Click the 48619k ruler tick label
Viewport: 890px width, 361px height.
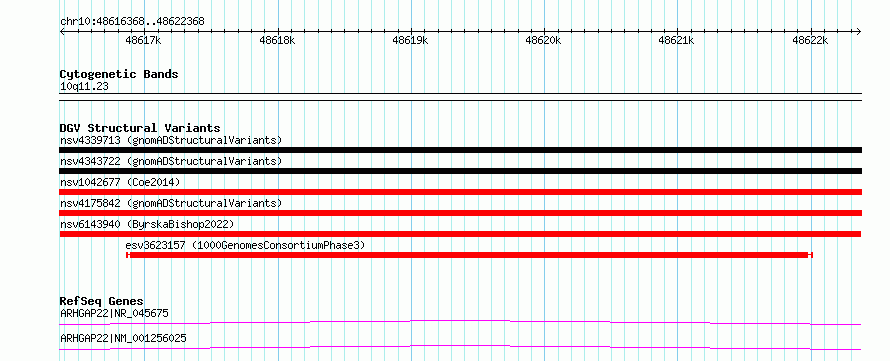click(x=410, y=41)
